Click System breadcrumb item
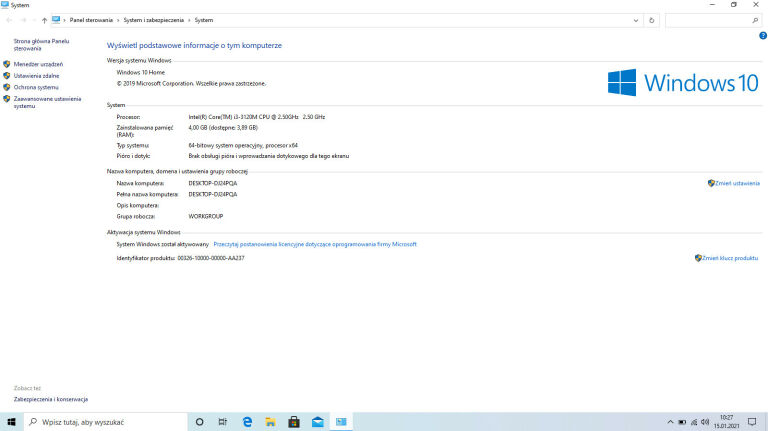Image resolution: width=768 pixels, height=431 pixels. point(204,20)
